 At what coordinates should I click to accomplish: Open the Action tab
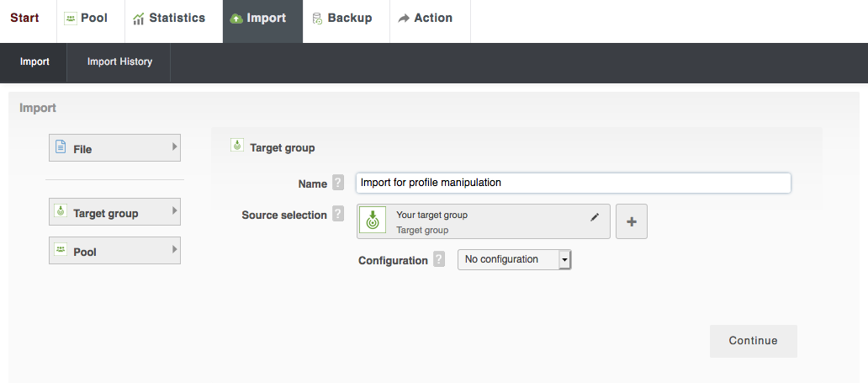(428, 19)
